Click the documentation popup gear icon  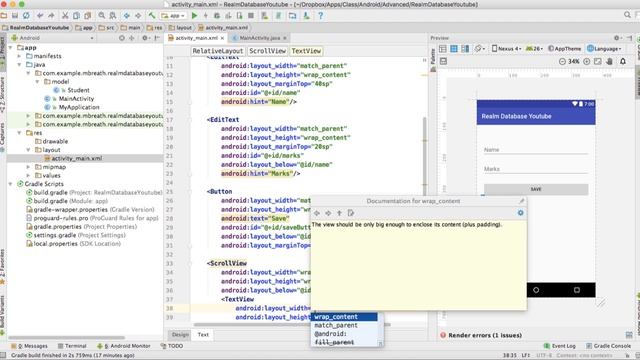click(520, 213)
